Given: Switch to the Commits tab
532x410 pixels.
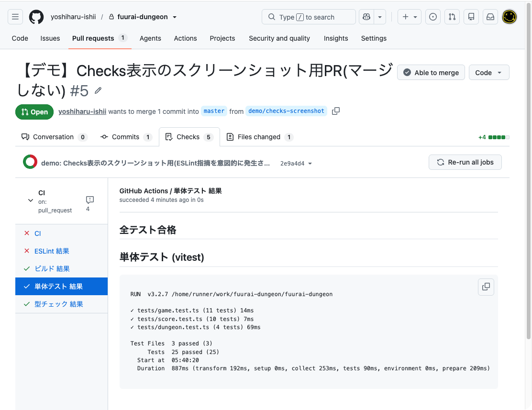Looking at the screenshot, I should tap(126, 137).
